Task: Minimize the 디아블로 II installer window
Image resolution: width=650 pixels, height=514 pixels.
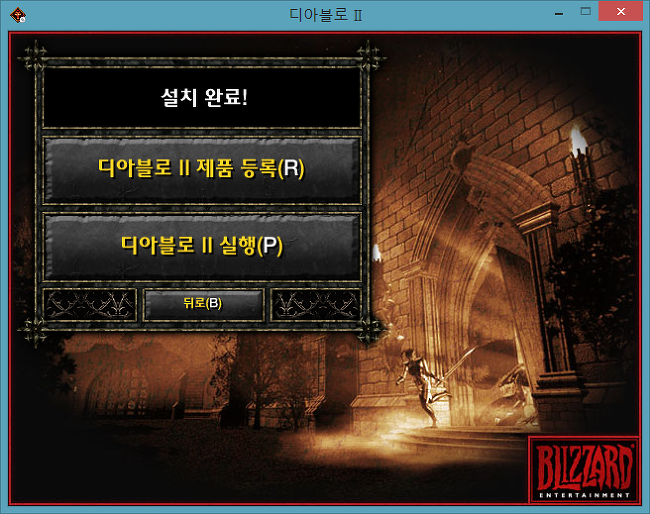Action: point(559,13)
